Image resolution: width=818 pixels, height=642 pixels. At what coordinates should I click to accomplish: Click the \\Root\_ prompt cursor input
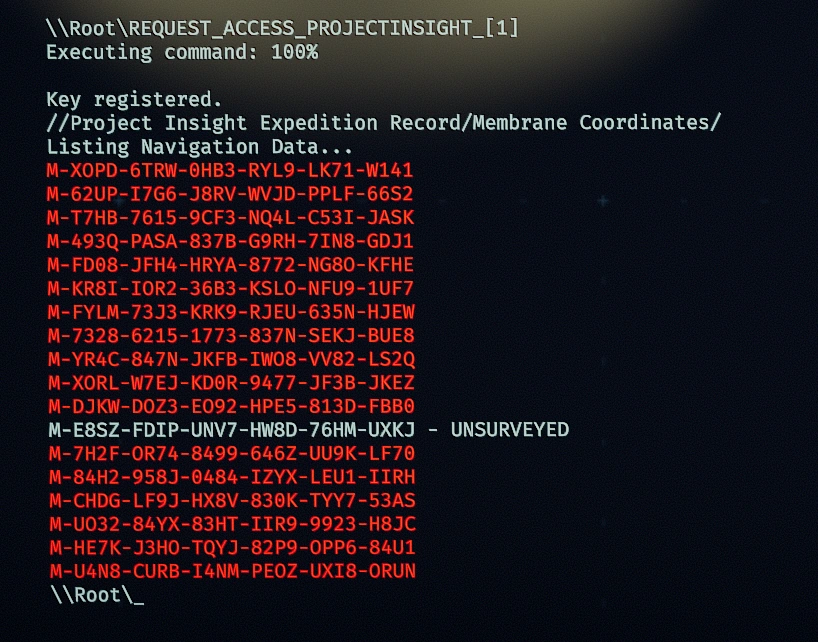(x=97, y=595)
